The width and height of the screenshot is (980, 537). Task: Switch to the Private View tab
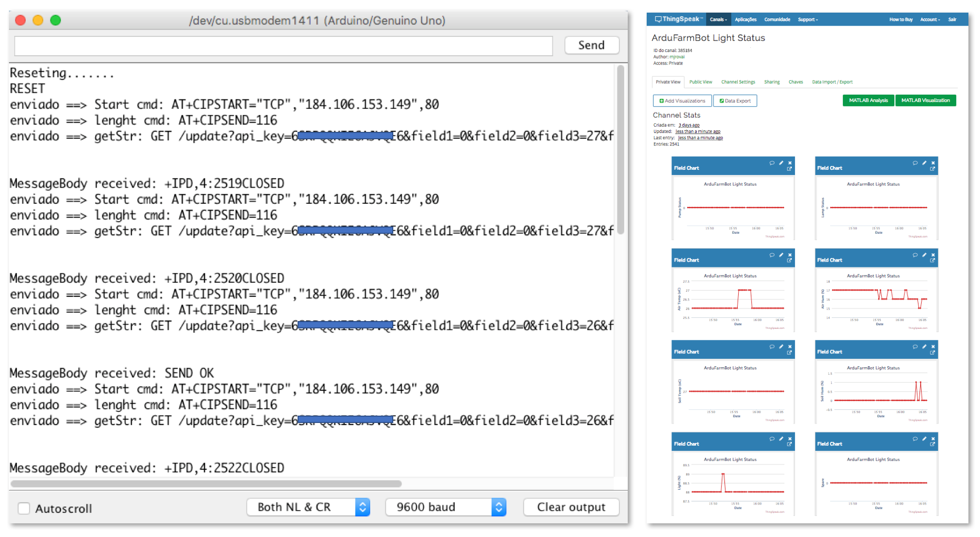click(668, 82)
